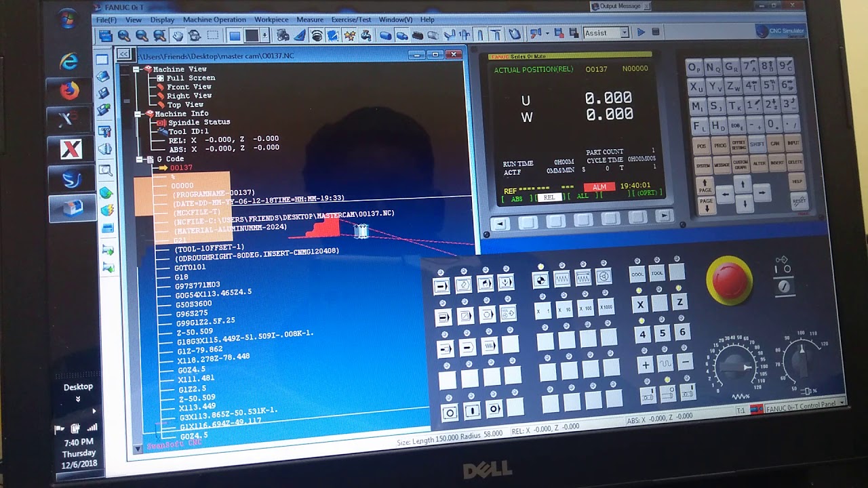Select the EDIT mode panel button

[463, 285]
